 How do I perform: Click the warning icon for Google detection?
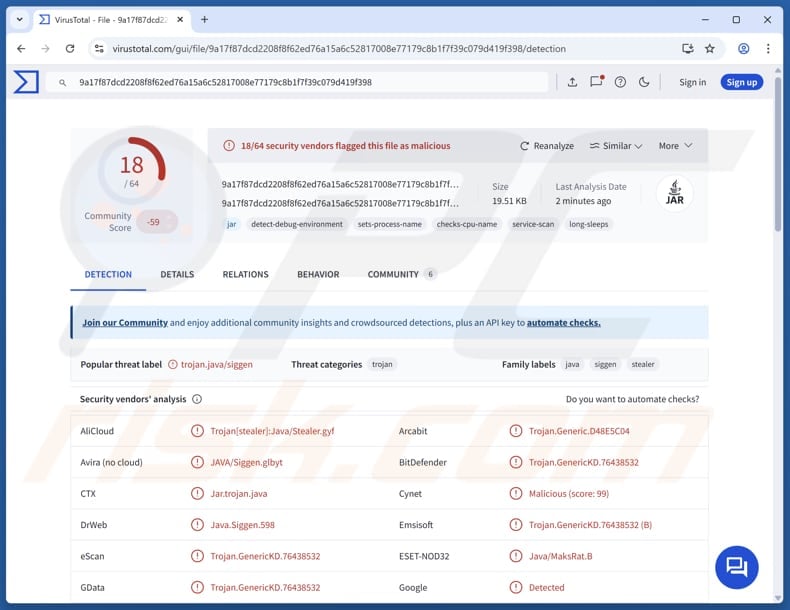[515, 587]
